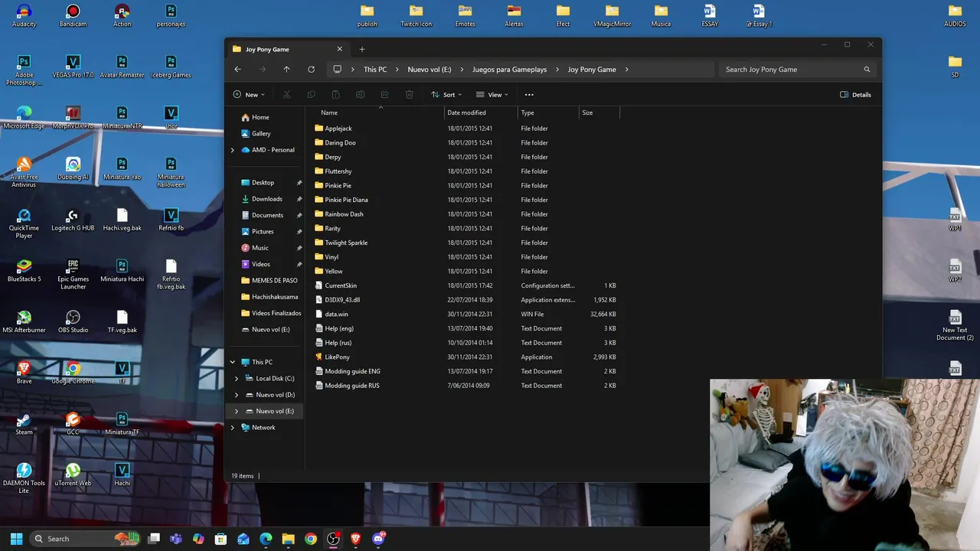
Task: Open Steam desktop shortcut
Action: [24, 423]
